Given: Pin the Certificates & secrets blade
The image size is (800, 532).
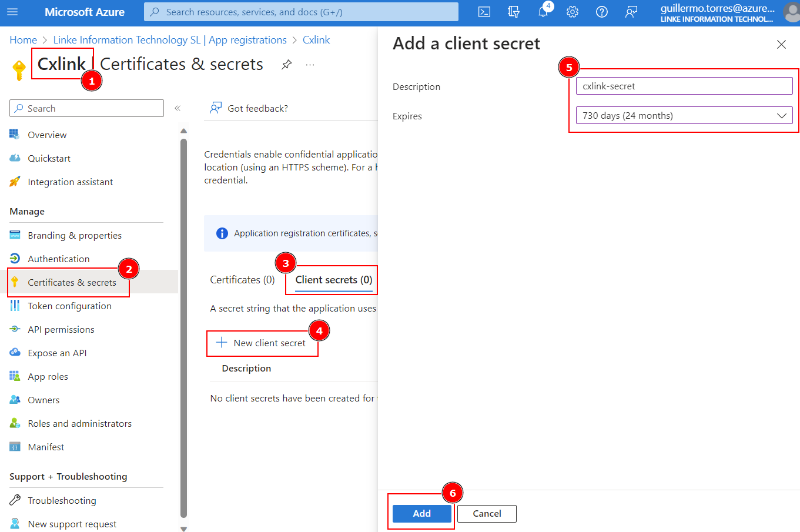Looking at the screenshot, I should coord(287,64).
